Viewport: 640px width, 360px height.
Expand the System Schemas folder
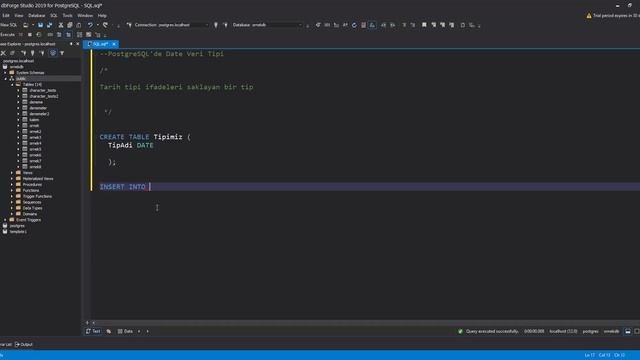[5, 73]
